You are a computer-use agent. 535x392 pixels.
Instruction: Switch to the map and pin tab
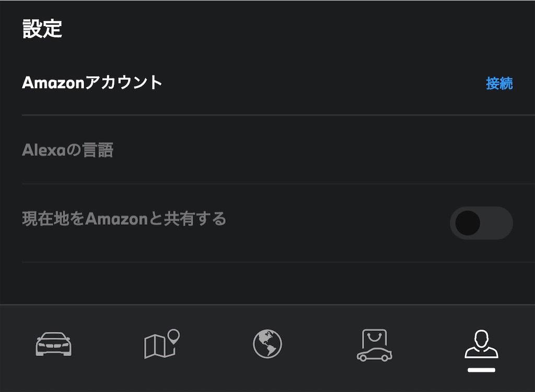pyautogui.click(x=162, y=344)
